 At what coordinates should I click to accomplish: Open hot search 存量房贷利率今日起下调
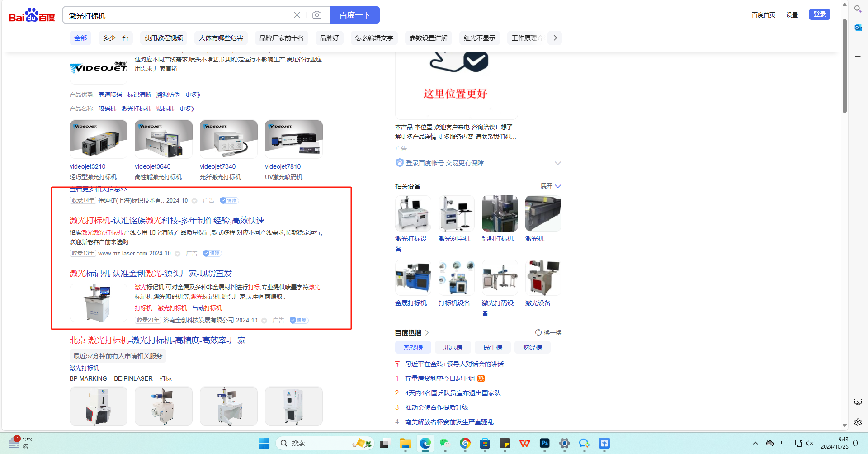tap(440, 378)
